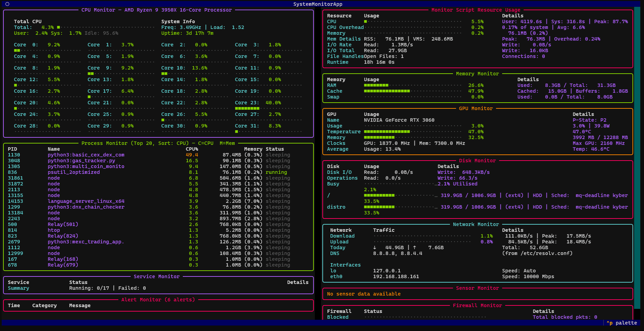
Task: Select the Relay(168) process
Action: click(158, 259)
